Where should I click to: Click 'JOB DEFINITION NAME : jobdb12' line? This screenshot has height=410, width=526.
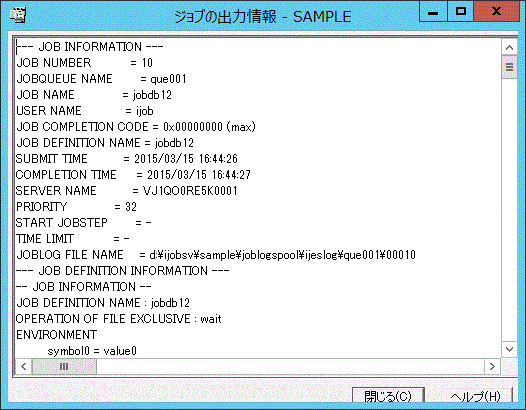(x=103, y=303)
